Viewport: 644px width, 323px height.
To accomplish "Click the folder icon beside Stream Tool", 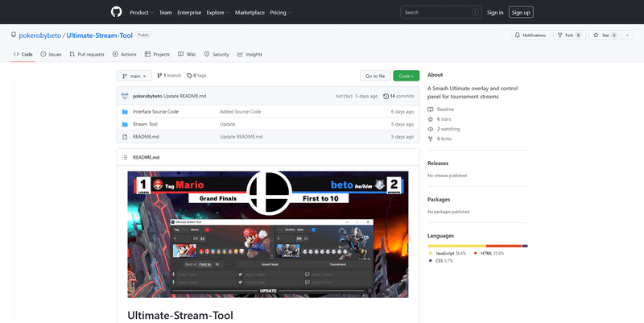I will pyautogui.click(x=125, y=124).
